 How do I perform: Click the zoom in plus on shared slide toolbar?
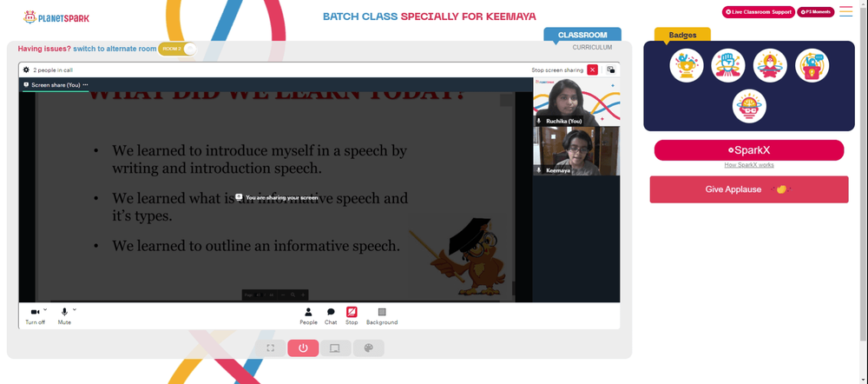pos(303,295)
